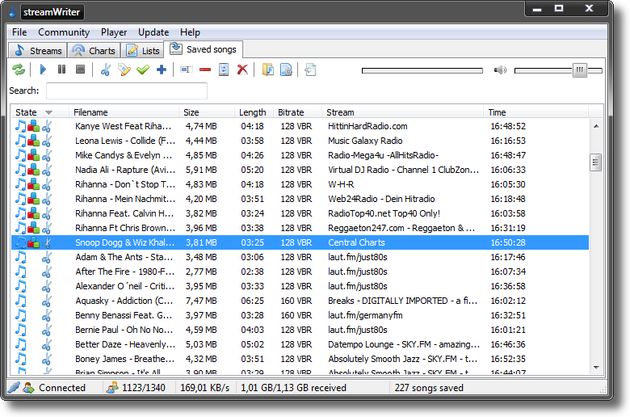Viewport: 630px width, 417px height.
Task: Click the scissors icon in Mike Candys row
Action: pyautogui.click(x=47, y=155)
